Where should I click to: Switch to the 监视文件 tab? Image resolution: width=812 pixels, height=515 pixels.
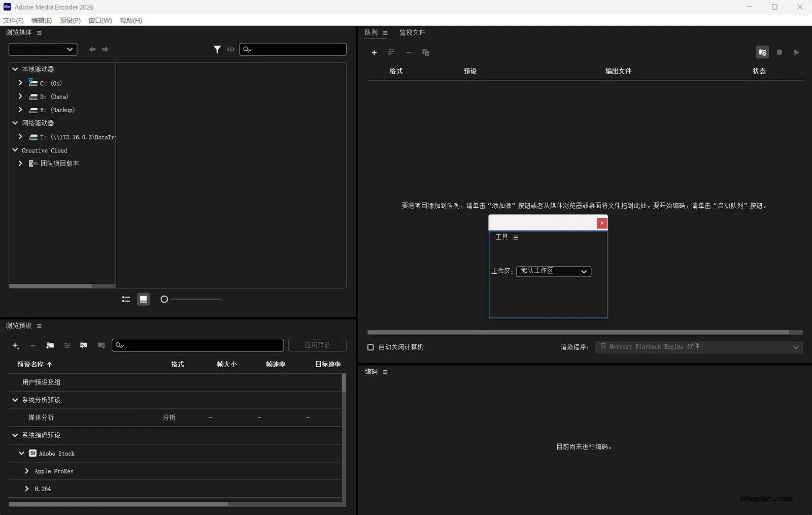click(412, 33)
